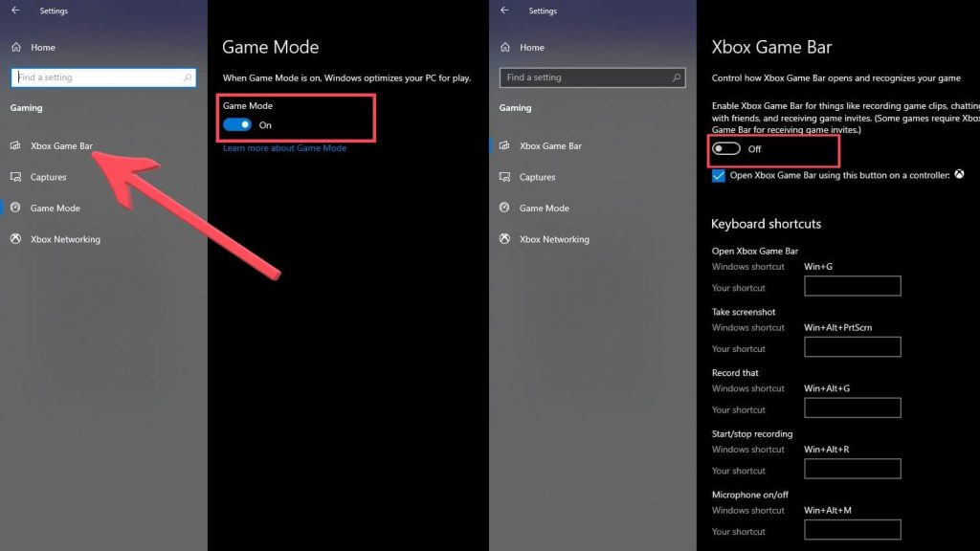Go back in the Game Mode settings window
980x551 pixels.
tap(15, 11)
